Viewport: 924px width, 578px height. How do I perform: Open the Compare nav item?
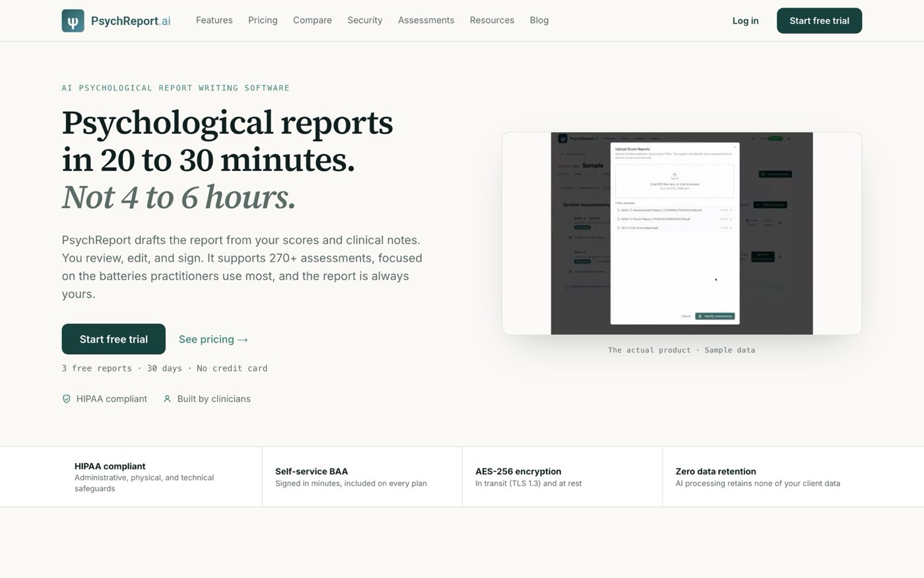point(312,20)
